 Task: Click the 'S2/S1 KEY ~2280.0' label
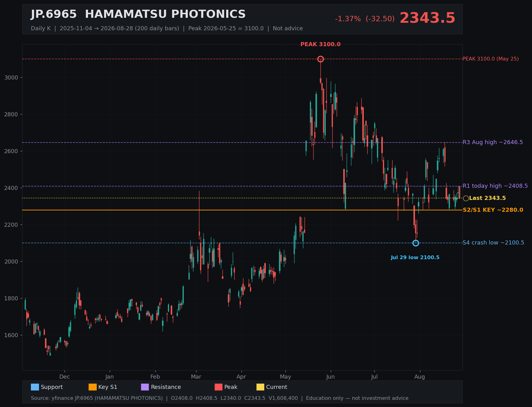click(x=493, y=210)
